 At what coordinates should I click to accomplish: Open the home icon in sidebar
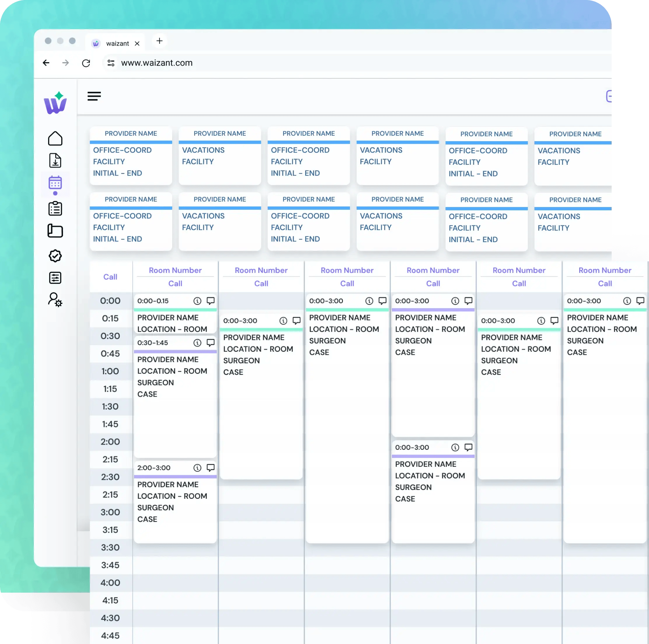click(x=55, y=138)
